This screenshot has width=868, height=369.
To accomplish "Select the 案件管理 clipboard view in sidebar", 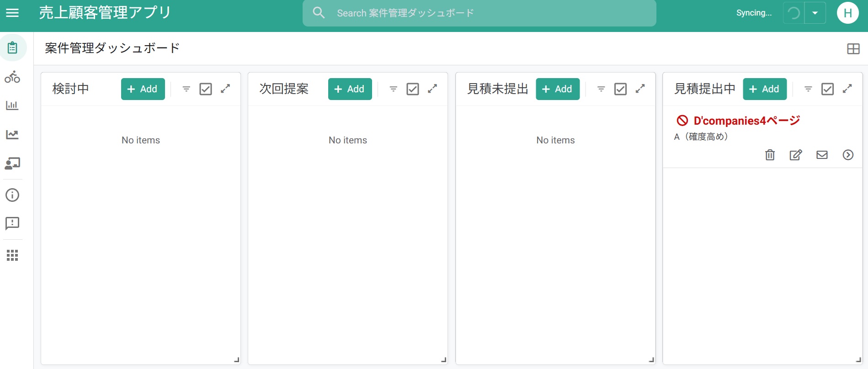I will tap(12, 47).
